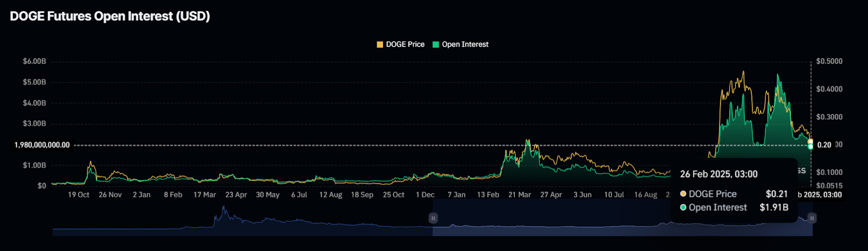Click the 16 Aug date label

click(646, 195)
